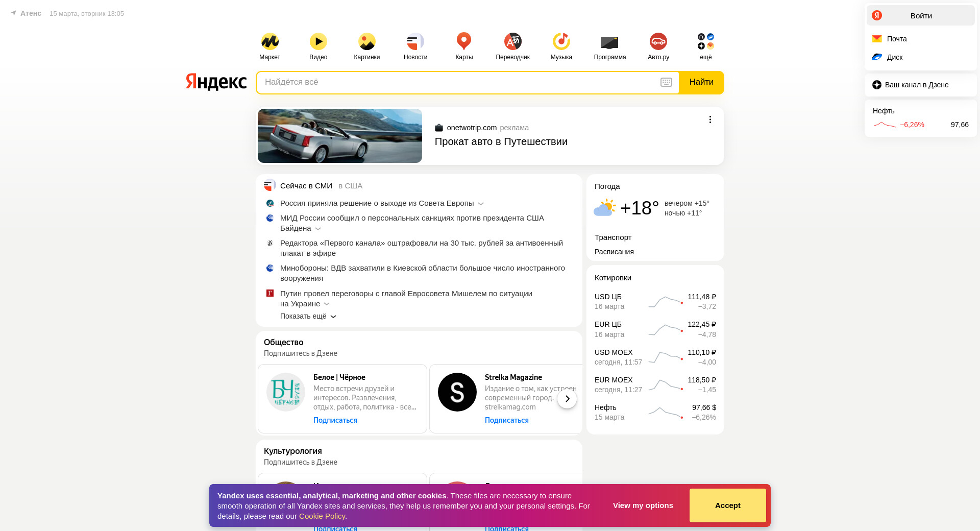This screenshot has width=980, height=531.
Task: Click View my options for cookies
Action: (643, 505)
